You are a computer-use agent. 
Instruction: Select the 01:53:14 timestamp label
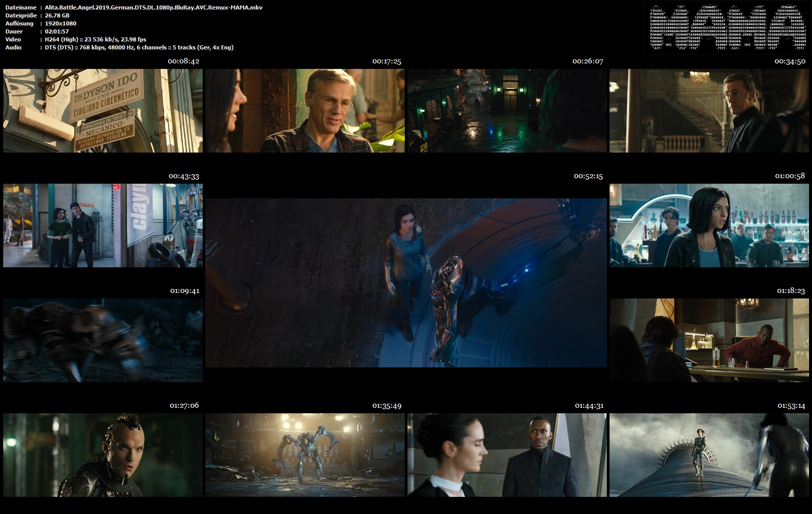coord(791,406)
